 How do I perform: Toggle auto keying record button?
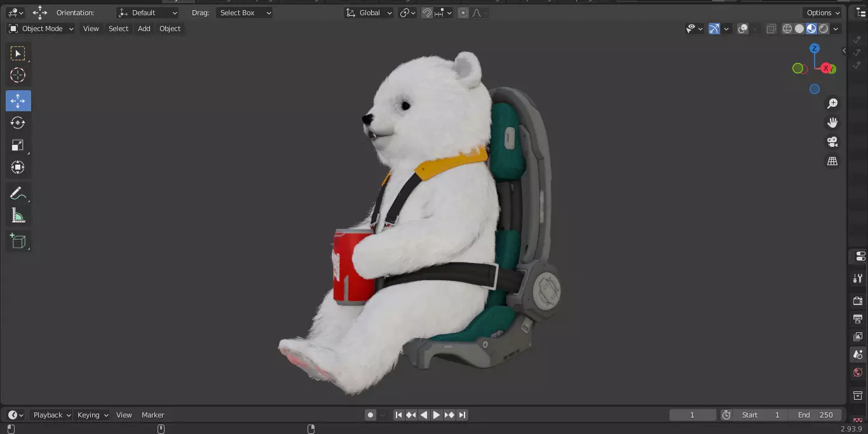coord(370,415)
